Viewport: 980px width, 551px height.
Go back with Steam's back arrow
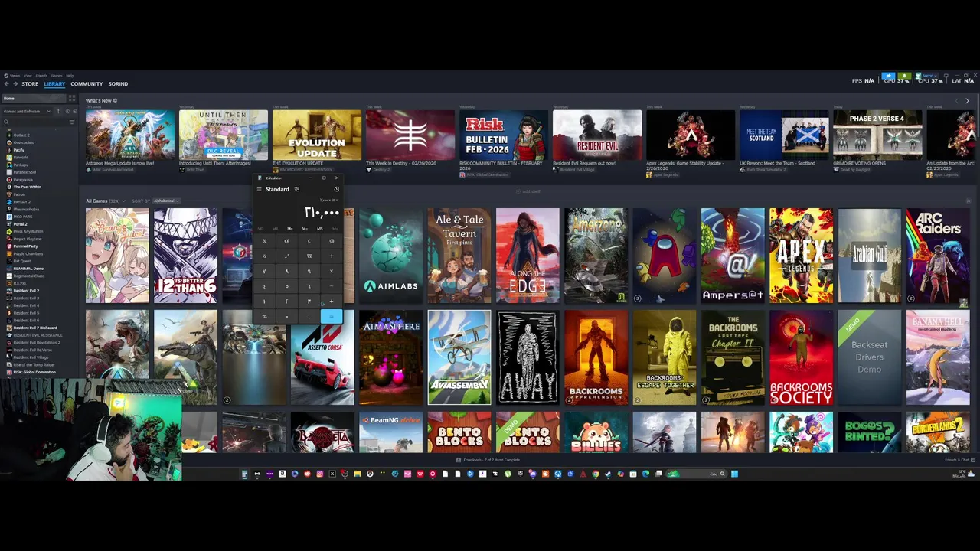(x=7, y=83)
